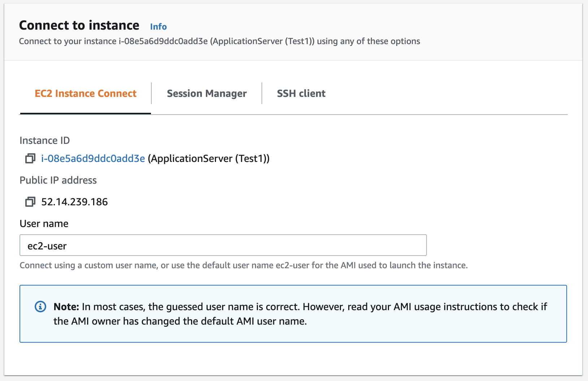This screenshot has height=381, width=588.
Task: Click the helper text below the user name field
Action: point(244,265)
